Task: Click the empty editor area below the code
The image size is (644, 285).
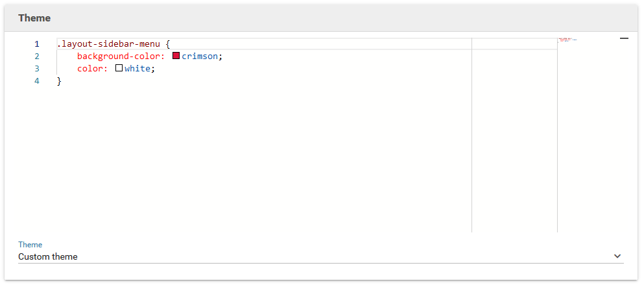Action: pyautogui.click(x=259, y=156)
